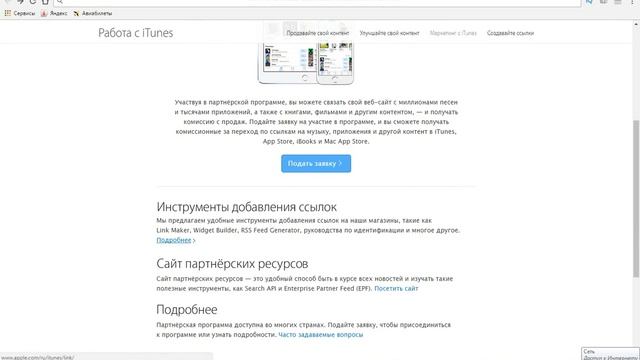Image resolution: width=640 pixels, height=360 pixels.
Task: Click the page vertical scrollbar thumb
Action: click(x=636, y=199)
